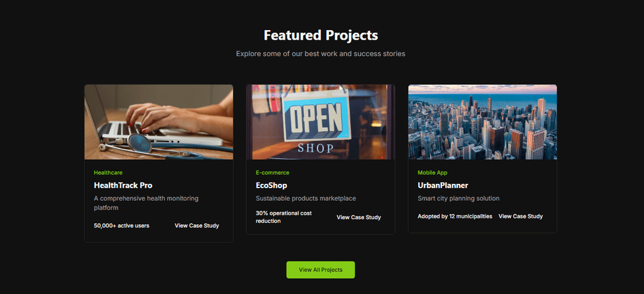Select the UrbanPlanner city skyline image
644x294 pixels.
pyautogui.click(x=482, y=122)
